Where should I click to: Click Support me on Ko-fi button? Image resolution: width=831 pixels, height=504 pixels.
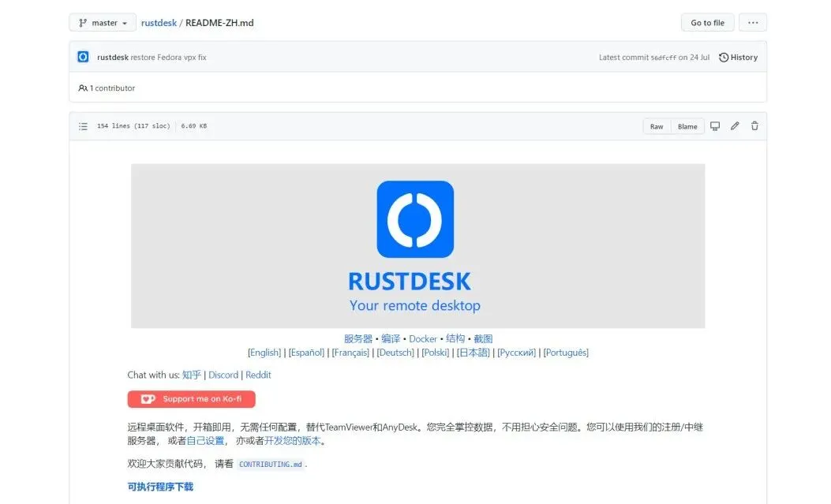click(191, 399)
